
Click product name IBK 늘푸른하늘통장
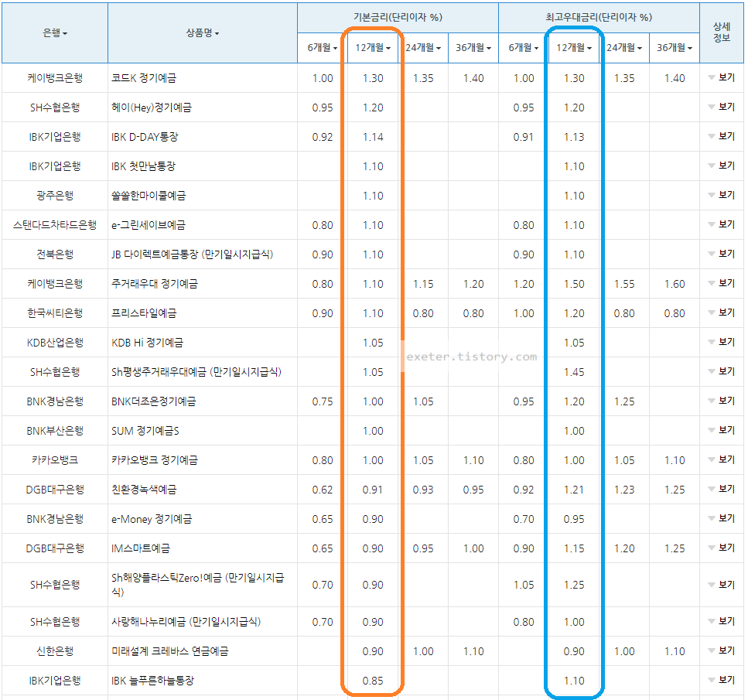point(152,681)
